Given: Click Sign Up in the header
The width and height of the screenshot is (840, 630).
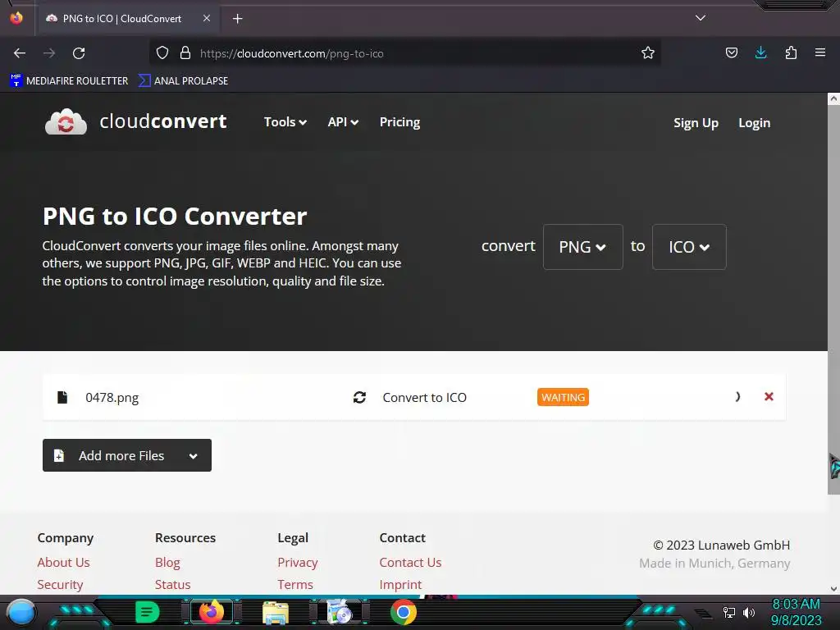Looking at the screenshot, I should (x=696, y=123).
